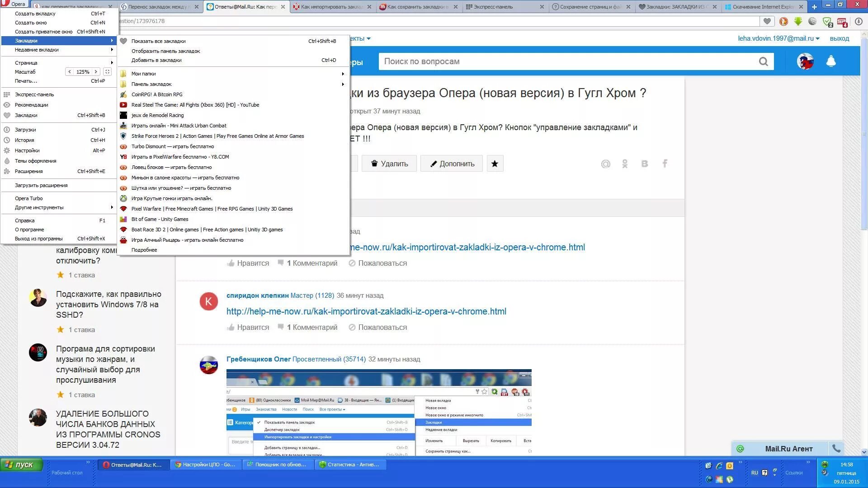The width and height of the screenshot is (868, 488).
Task: Open Internet Explorer from quick launch
Action: 719,465
